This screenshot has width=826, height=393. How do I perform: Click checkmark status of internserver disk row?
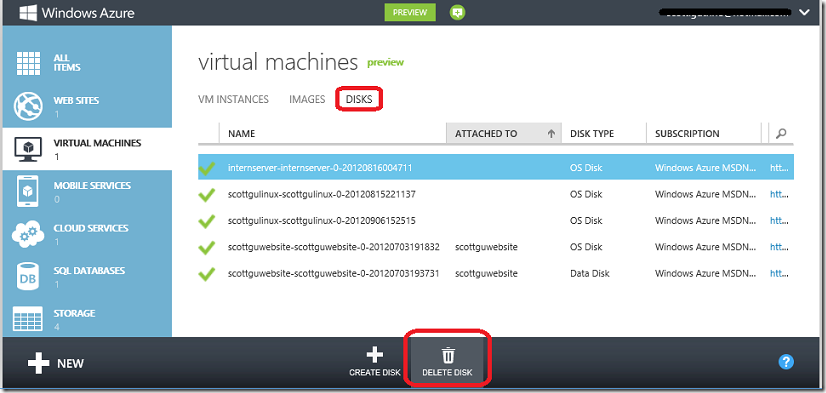pos(206,168)
